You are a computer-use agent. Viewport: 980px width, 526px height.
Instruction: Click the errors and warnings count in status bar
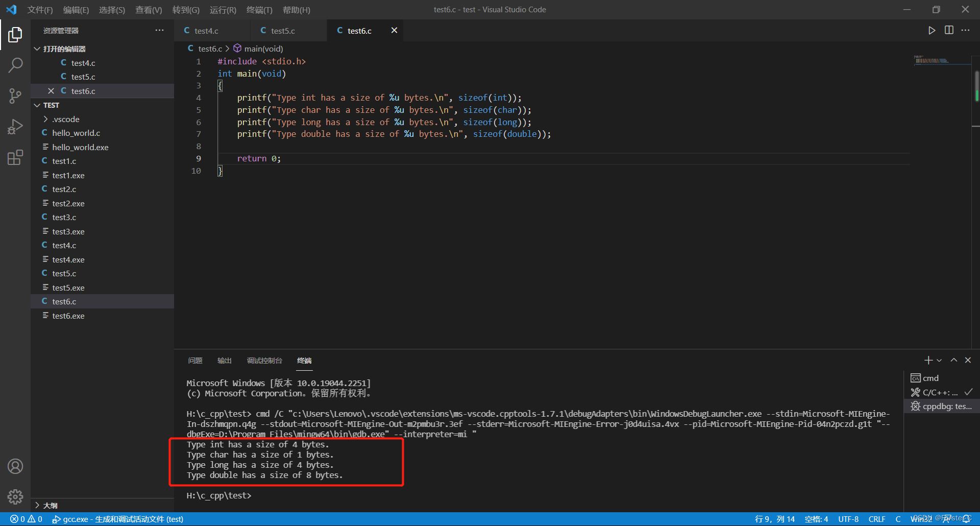click(x=26, y=519)
